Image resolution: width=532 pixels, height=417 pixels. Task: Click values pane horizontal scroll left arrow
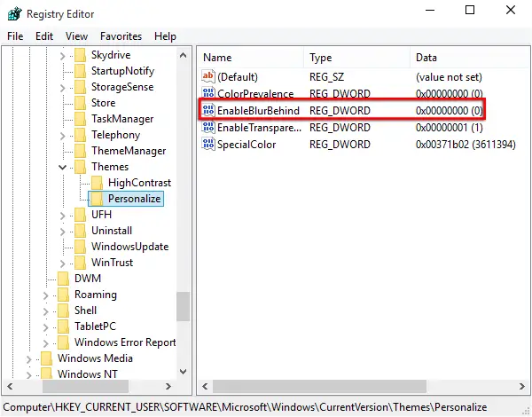[205, 386]
